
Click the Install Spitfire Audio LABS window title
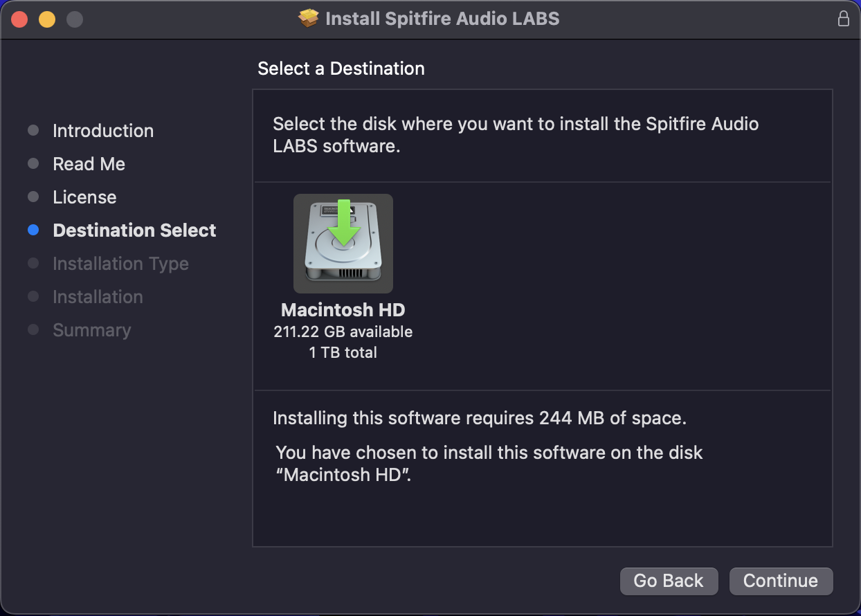click(442, 19)
